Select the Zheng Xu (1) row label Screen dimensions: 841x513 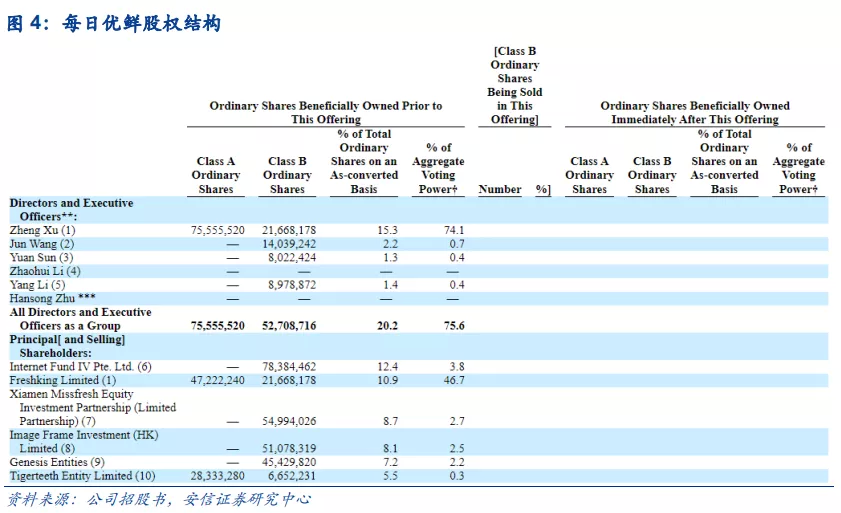pyautogui.click(x=42, y=230)
